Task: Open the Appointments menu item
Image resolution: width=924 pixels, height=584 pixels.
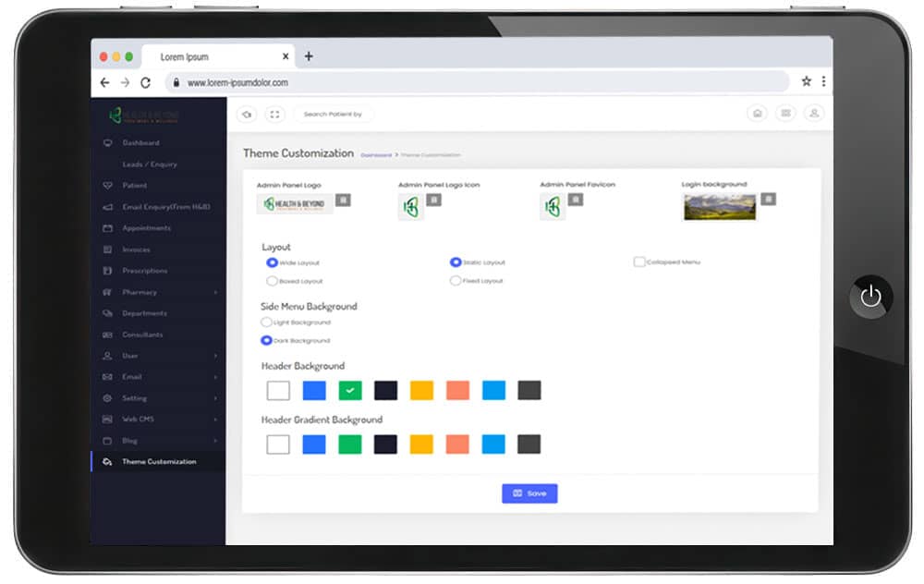Action: tap(147, 228)
